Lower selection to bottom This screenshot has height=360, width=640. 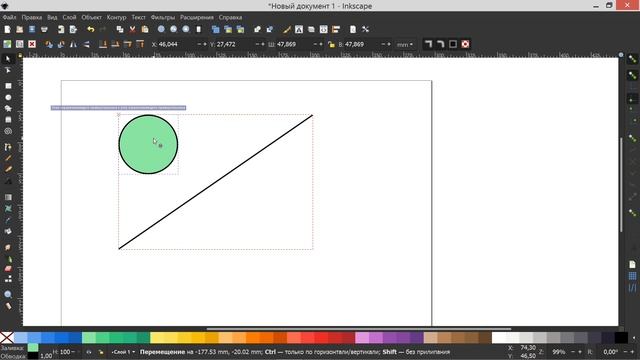click(103, 44)
